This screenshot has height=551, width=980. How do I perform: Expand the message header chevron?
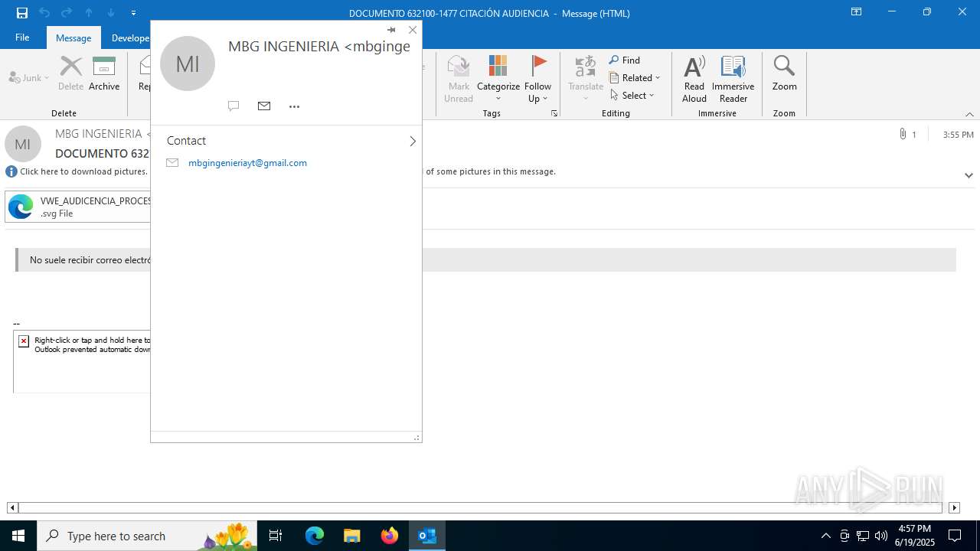[969, 175]
